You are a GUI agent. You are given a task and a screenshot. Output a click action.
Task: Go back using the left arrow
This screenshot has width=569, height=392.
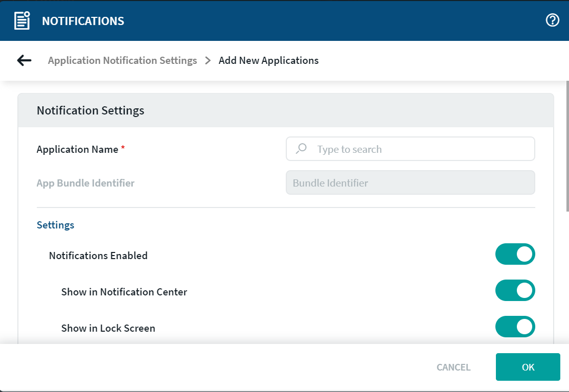[24, 60]
